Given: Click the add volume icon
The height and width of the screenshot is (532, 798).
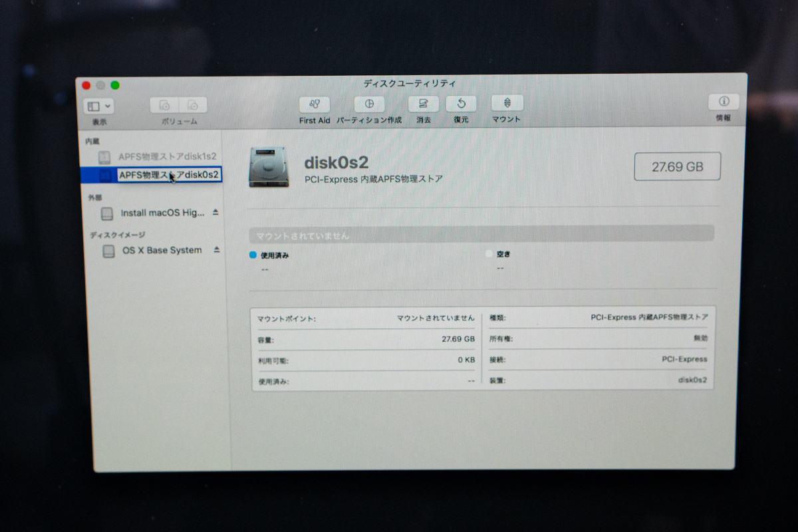Looking at the screenshot, I should [164, 105].
